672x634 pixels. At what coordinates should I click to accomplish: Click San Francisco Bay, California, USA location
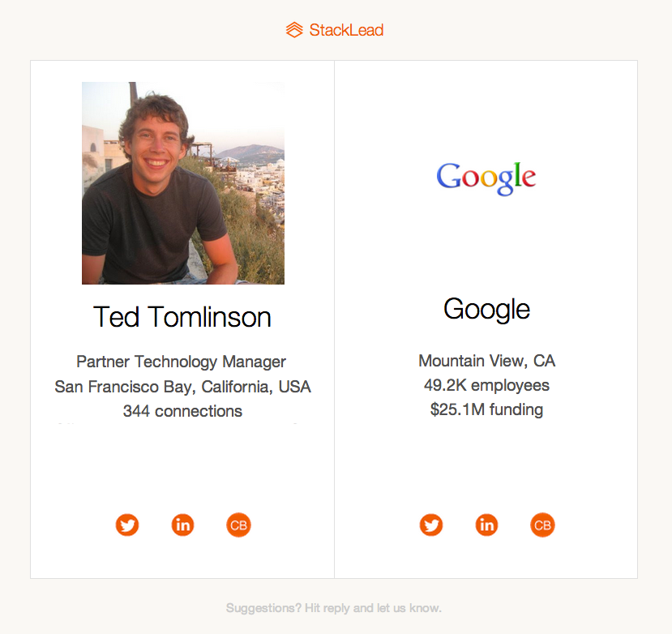click(182, 387)
